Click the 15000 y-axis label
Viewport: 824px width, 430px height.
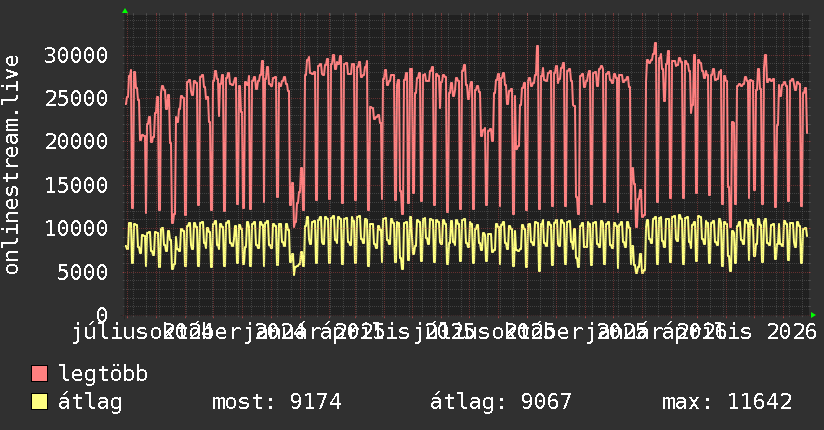tap(76, 185)
